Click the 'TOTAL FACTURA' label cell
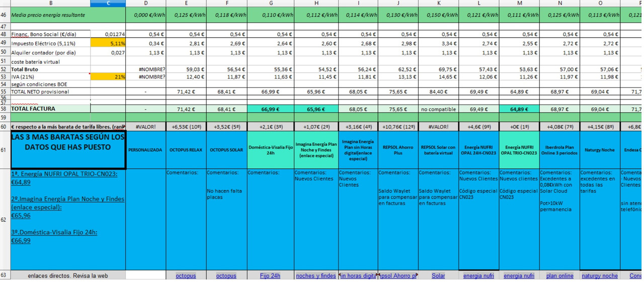This screenshot has height=293, width=644. pos(51,109)
